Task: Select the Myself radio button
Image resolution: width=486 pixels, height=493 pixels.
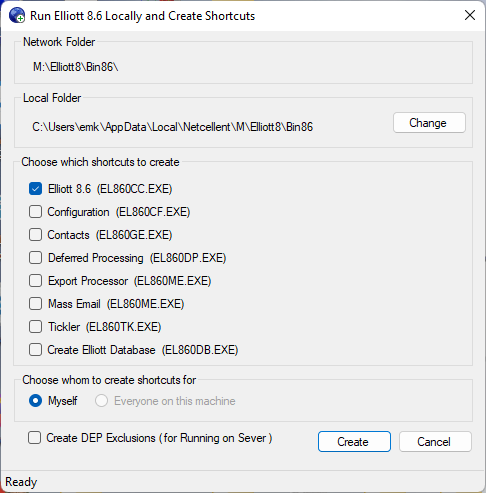Action: click(x=36, y=401)
